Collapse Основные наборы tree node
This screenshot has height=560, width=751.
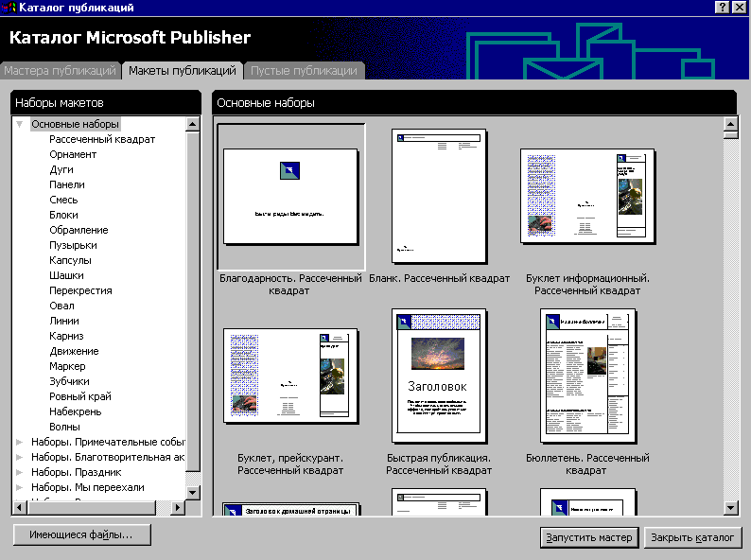[x=20, y=124]
